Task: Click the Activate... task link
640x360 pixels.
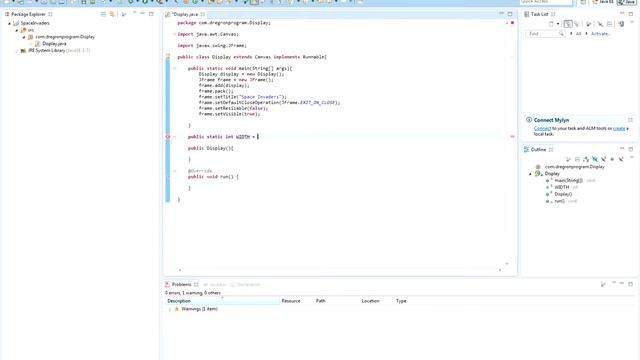Action: [x=601, y=34]
